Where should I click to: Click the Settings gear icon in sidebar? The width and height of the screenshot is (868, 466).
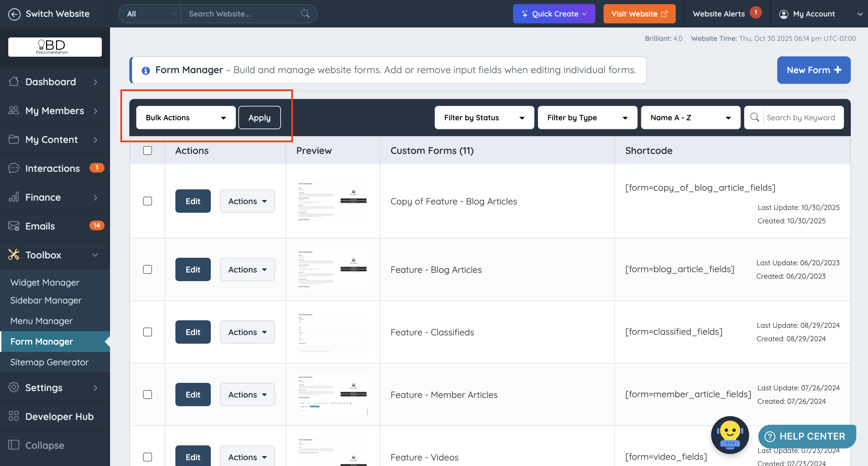click(x=14, y=387)
